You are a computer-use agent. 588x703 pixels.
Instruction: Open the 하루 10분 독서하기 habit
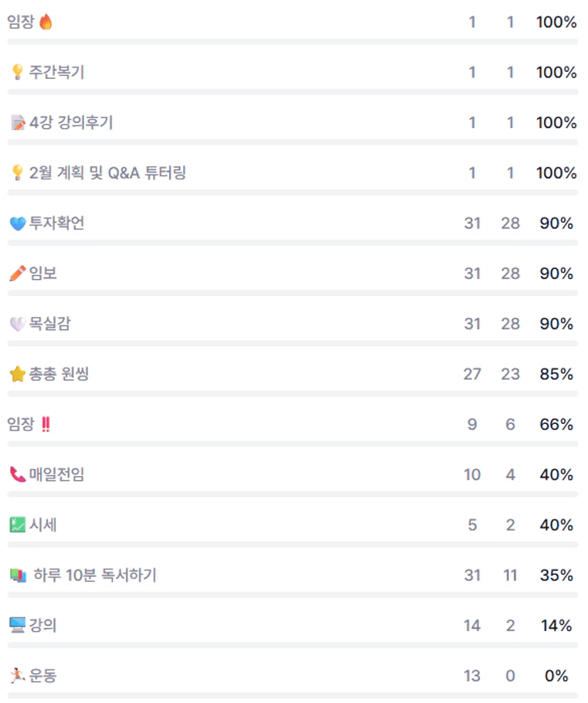(x=95, y=575)
